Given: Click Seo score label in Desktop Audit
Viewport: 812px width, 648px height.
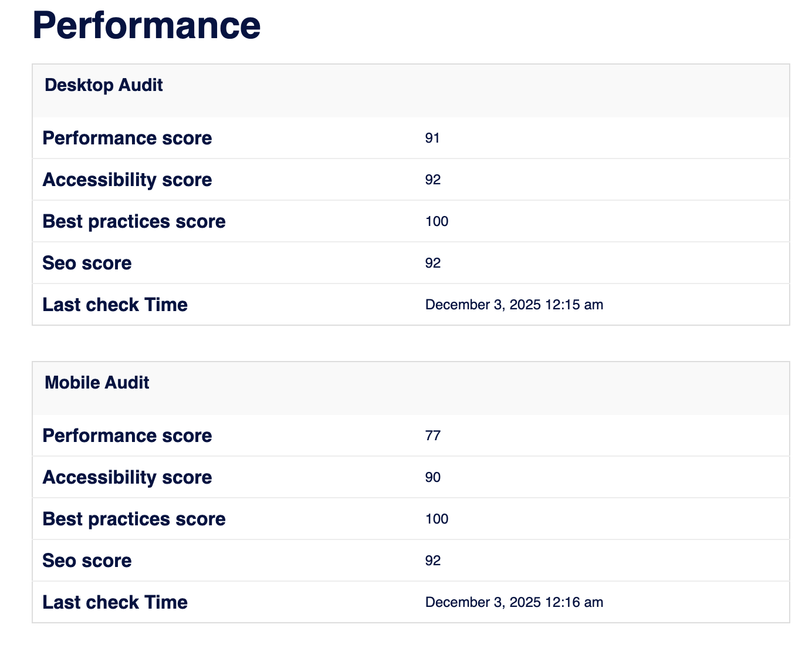Looking at the screenshot, I should click(x=87, y=264).
